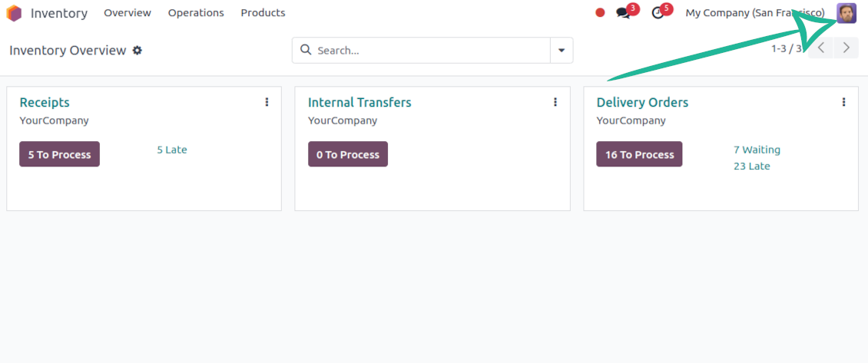Click into the Search input field
Screen dimensions: 868x363
click(x=430, y=51)
